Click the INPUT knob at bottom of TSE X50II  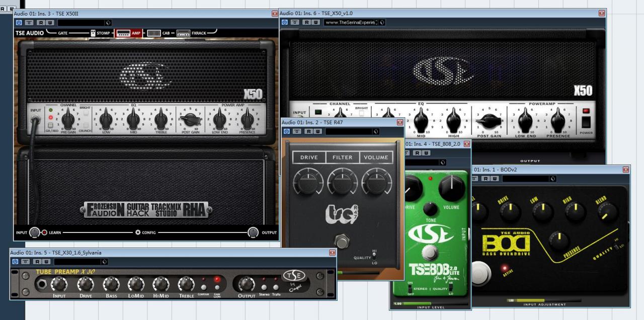click(x=34, y=232)
